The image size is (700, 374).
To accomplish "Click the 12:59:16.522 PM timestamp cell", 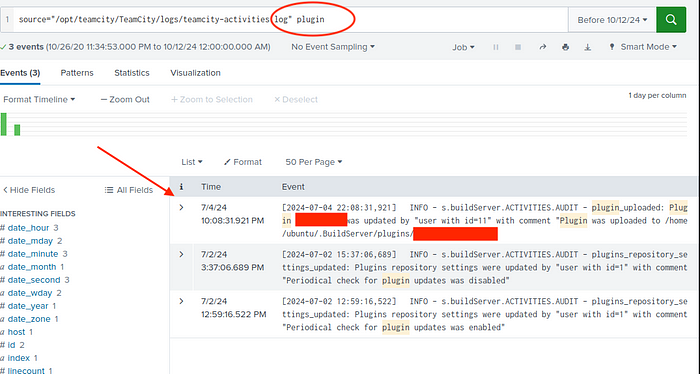I will 233,314.
